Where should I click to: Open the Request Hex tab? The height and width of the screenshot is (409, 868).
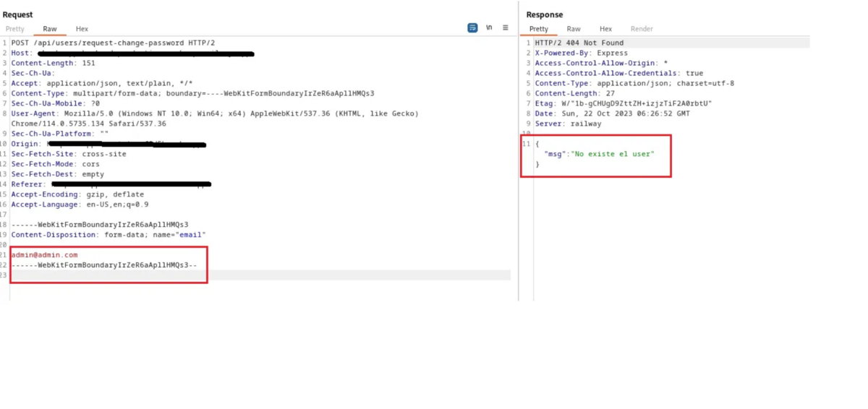click(82, 29)
